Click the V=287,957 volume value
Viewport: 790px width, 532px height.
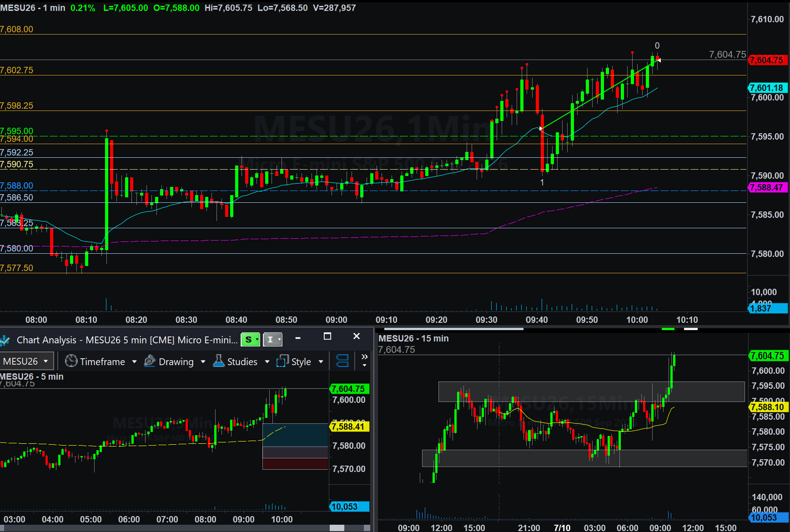[x=334, y=8]
